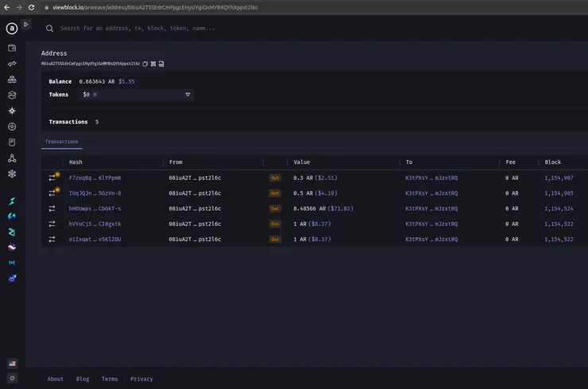Switch to the round wave chain logo
Screen dimensions: 588x389
[12, 247]
